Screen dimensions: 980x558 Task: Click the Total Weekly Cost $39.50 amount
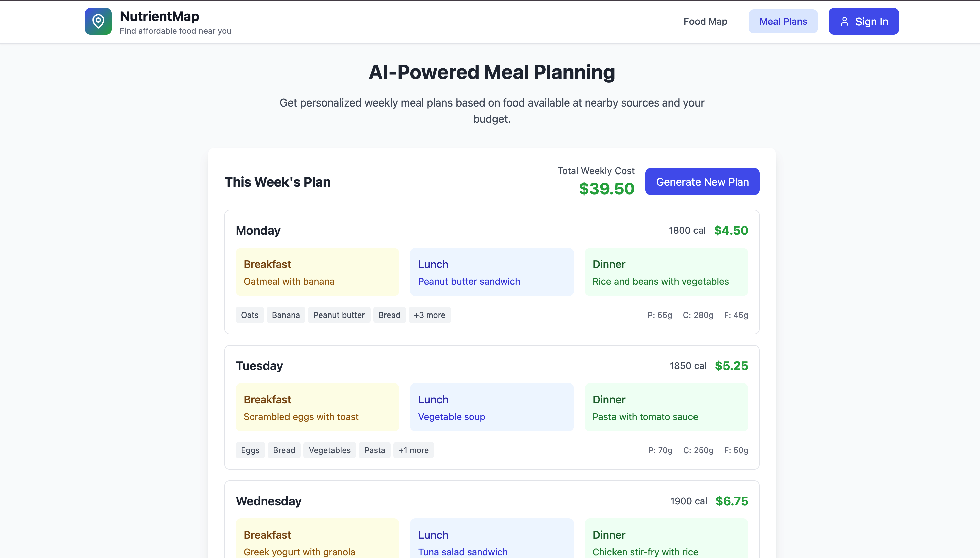606,189
